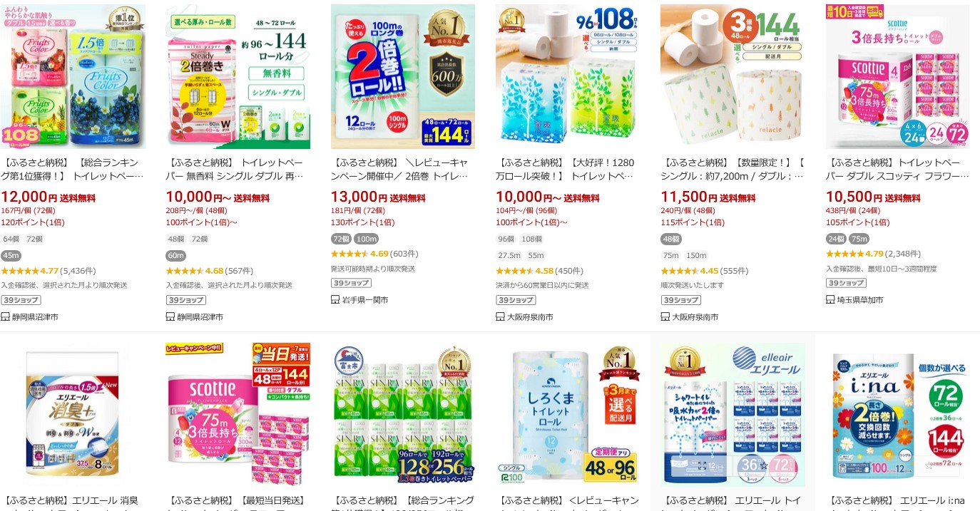The image size is (980, 511).
Task: Click the star rating 4.45 of the relacle item
Action: 690,271
